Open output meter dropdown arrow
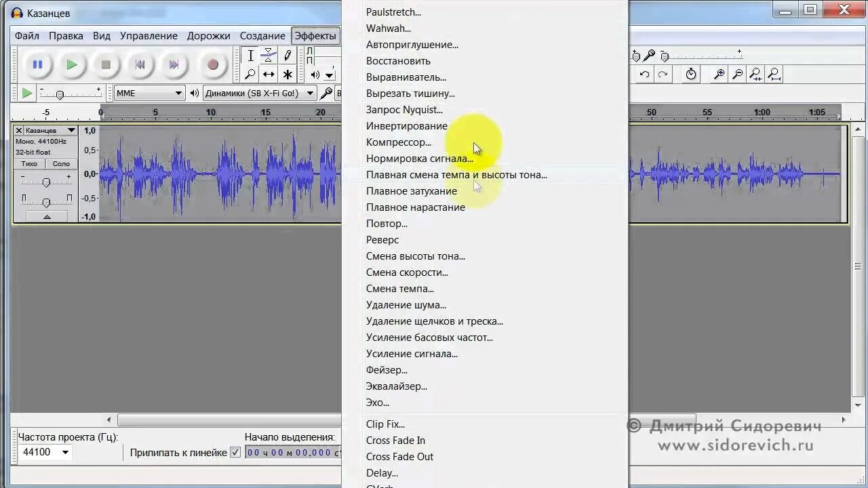 click(329, 75)
